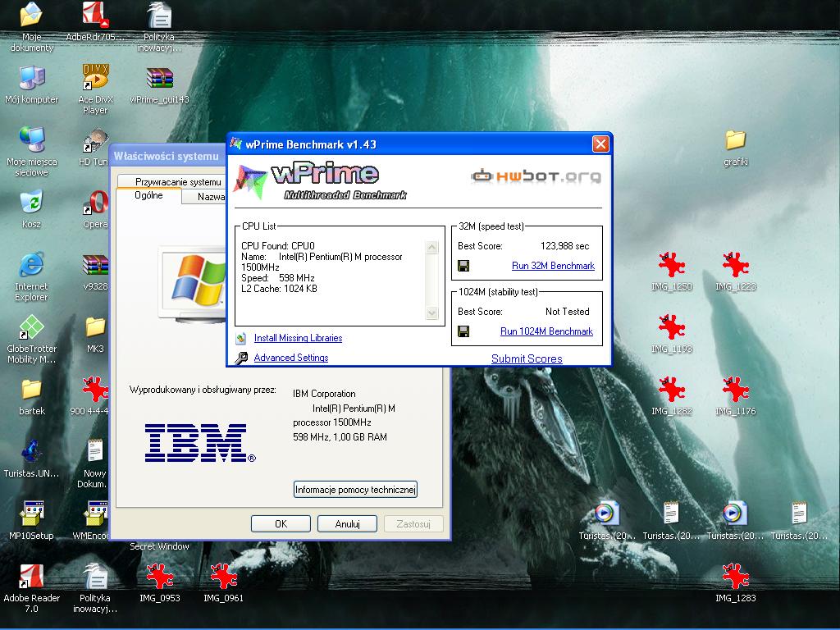Select the IMG_0961 image icon
This screenshot has width=840, height=630.
(x=223, y=583)
